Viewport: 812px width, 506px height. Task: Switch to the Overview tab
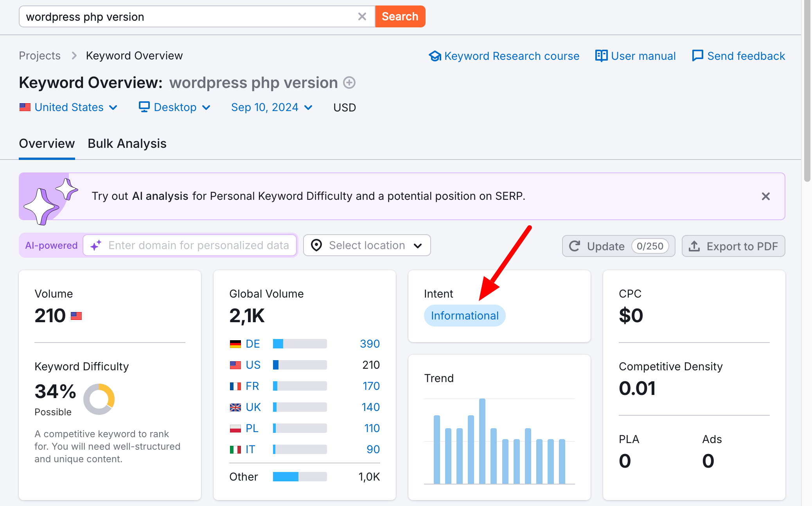pyautogui.click(x=47, y=144)
